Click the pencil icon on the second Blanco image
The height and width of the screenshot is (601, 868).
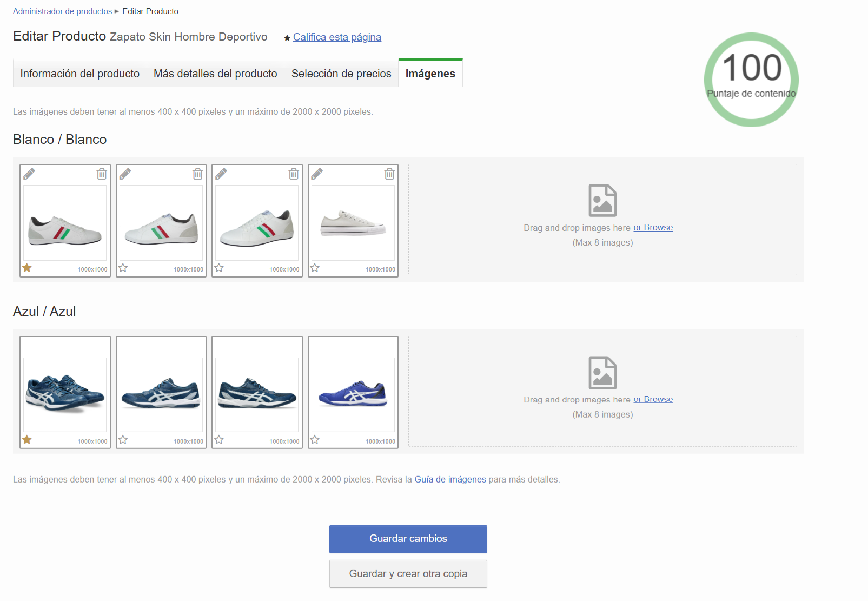coord(125,174)
